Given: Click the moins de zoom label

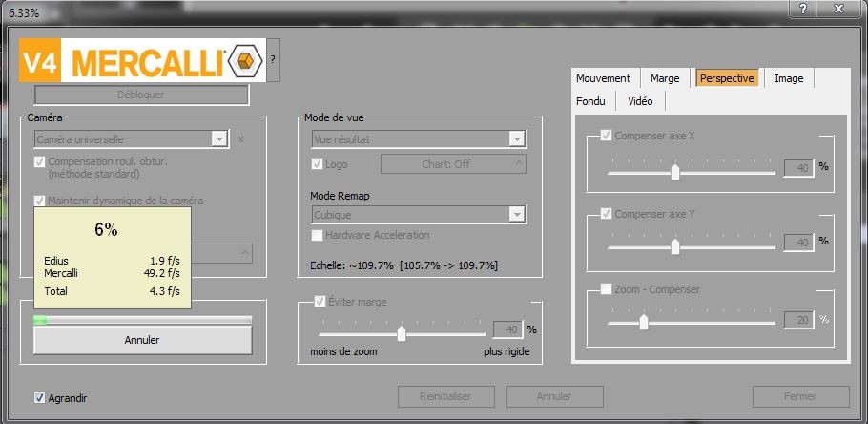Looking at the screenshot, I should (x=343, y=351).
